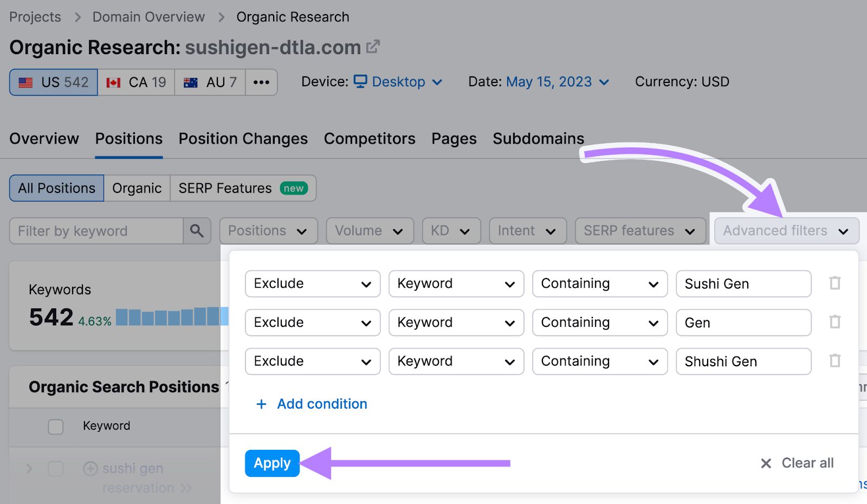Image resolution: width=867 pixels, height=504 pixels.
Task: Click the Keyword column header
Action: point(106,426)
